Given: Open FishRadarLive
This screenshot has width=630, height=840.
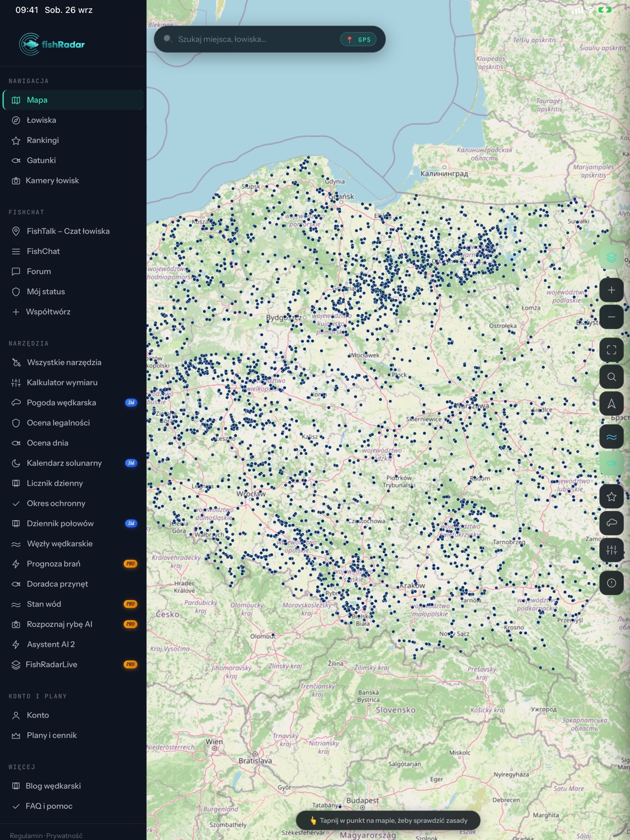Looking at the screenshot, I should (x=73, y=664).
